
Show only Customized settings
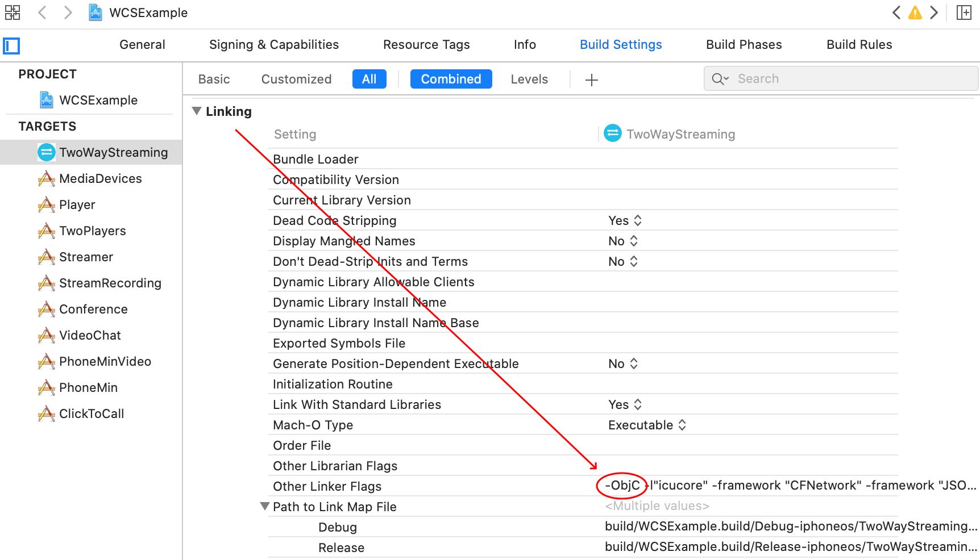(x=296, y=80)
